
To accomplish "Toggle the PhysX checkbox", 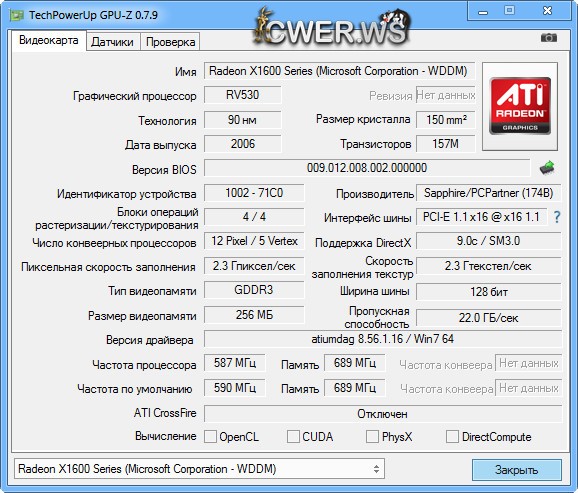I will [372, 437].
